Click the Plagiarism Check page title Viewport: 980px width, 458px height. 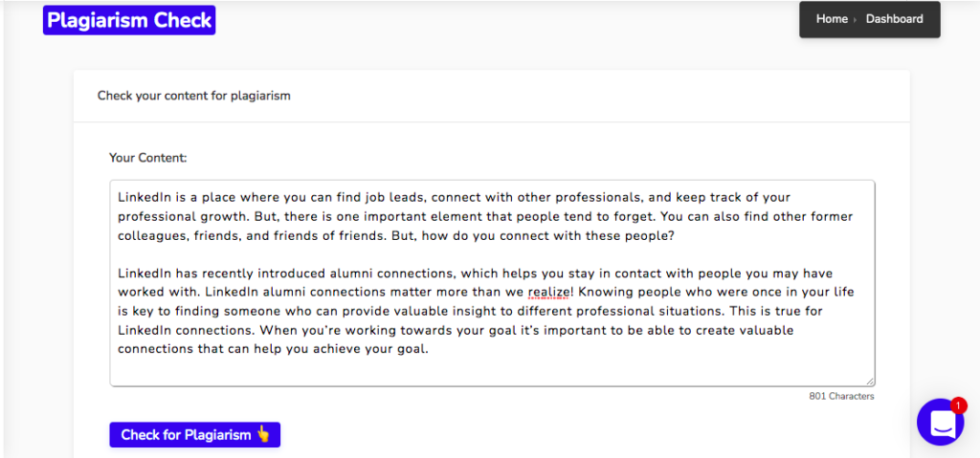click(129, 20)
